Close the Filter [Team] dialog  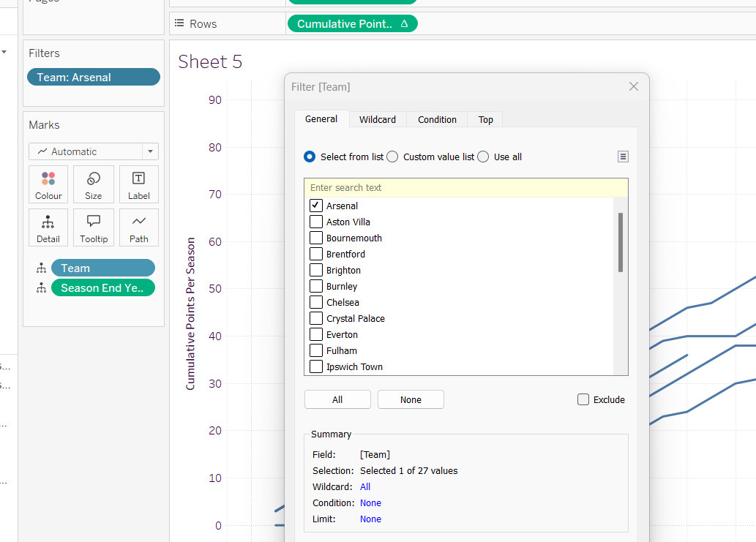634,86
